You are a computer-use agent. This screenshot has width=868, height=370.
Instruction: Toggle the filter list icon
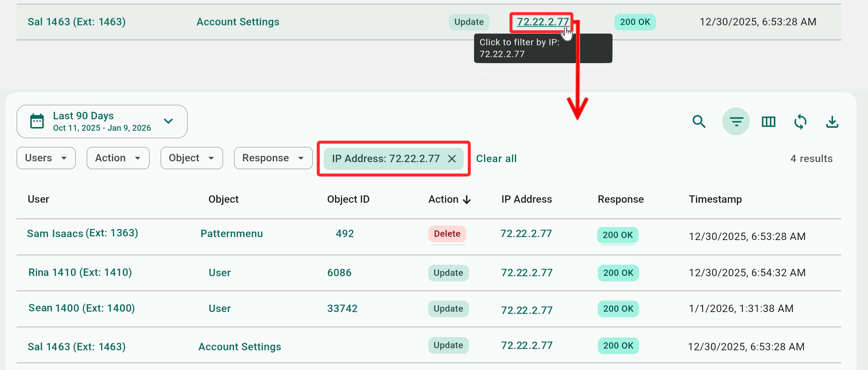[x=736, y=121]
